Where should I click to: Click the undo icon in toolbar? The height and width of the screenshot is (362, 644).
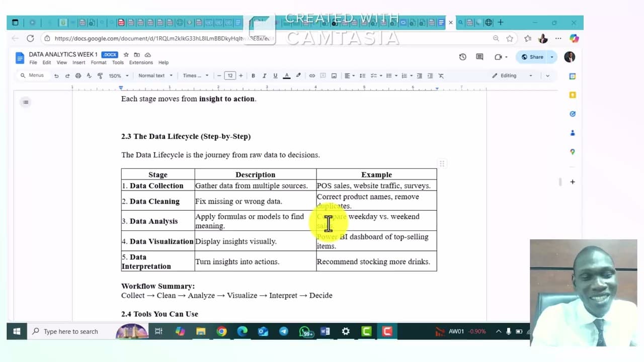click(56, 76)
